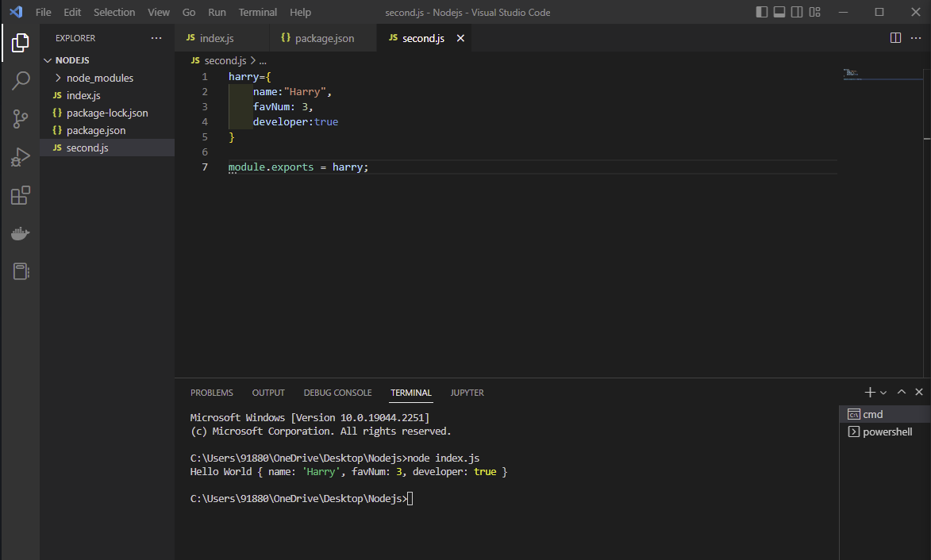
Task: Open the Selection menu
Action: pos(114,12)
